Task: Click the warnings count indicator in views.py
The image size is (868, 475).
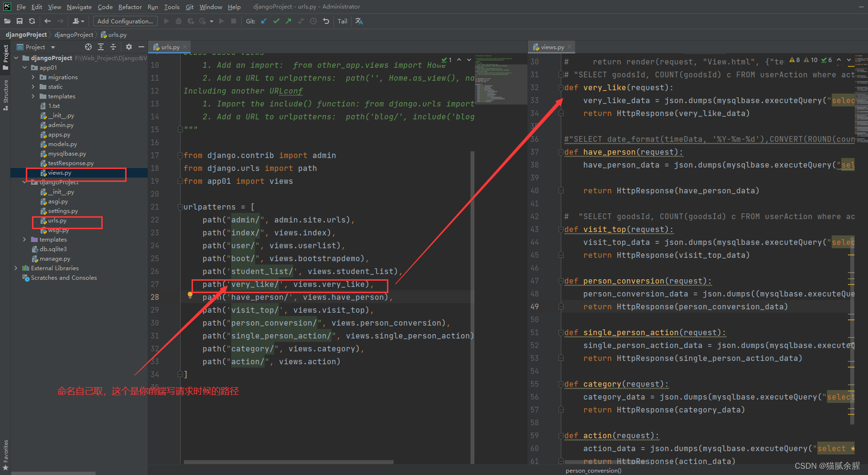Action: (x=795, y=60)
